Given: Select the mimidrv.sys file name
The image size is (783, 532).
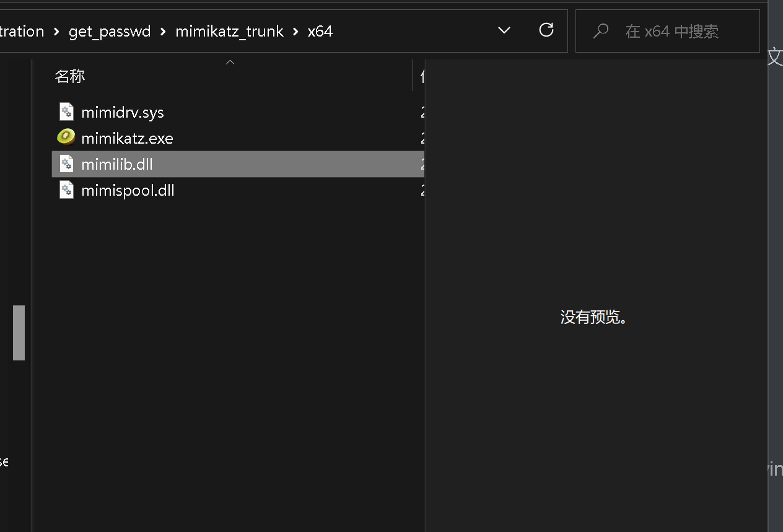Looking at the screenshot, I should click(123, 113).
